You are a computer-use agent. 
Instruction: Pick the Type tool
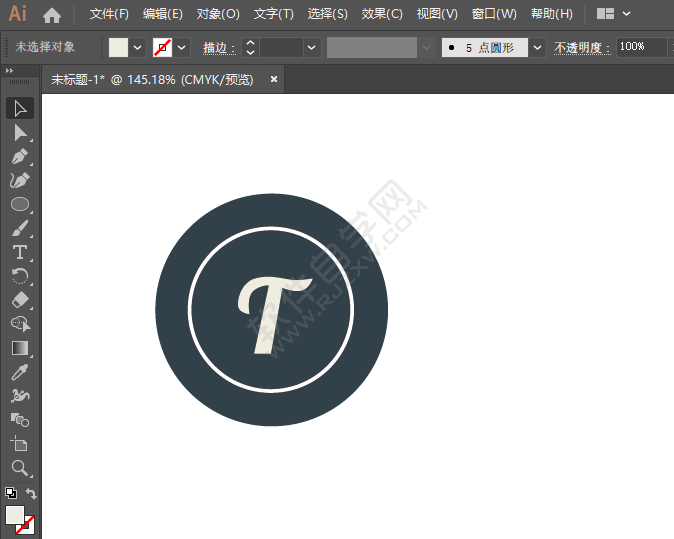[19, 252]
